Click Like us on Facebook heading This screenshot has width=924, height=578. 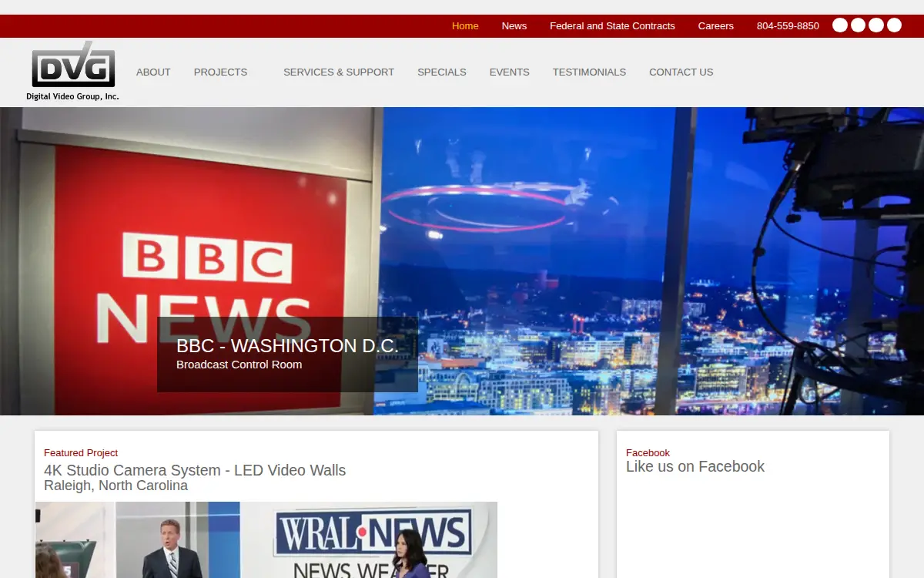click(695, 466)
